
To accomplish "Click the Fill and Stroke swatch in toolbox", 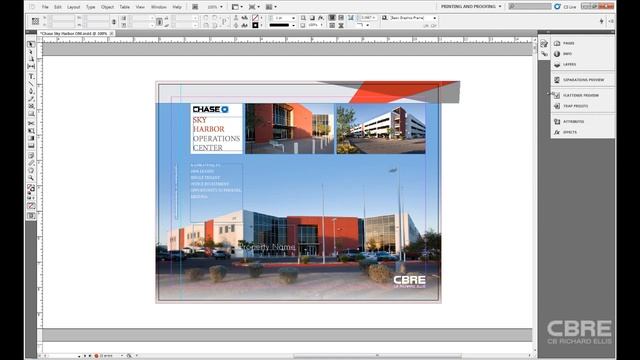I will click(31, 189).
